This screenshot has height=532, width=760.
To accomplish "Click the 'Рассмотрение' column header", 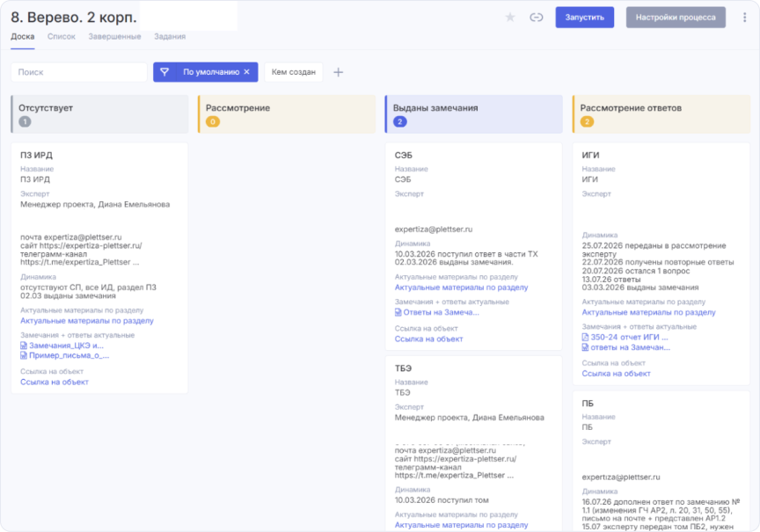I will (287, 114).
